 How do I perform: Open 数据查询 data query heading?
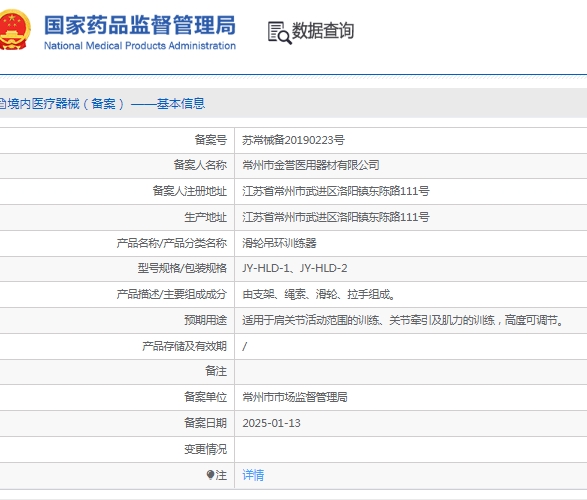click(x=323, y=31)
